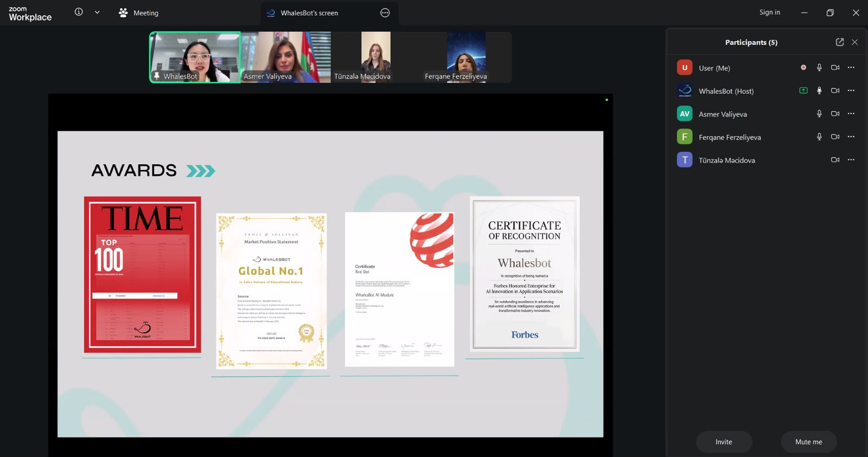The image size is (868, 457).
Task: Minimize the Zoom Workplace window
Action: [805, 12]
